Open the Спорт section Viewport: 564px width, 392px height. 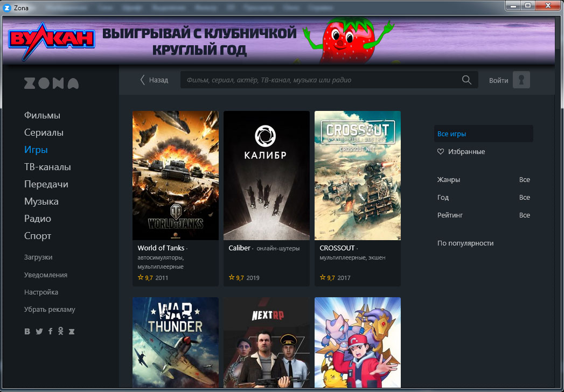click(38, 236)
